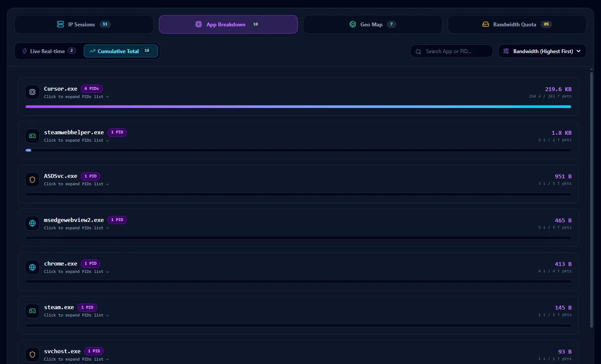
Task: Switch to the App Breakdown tab
Action: [x=228, y=25]
